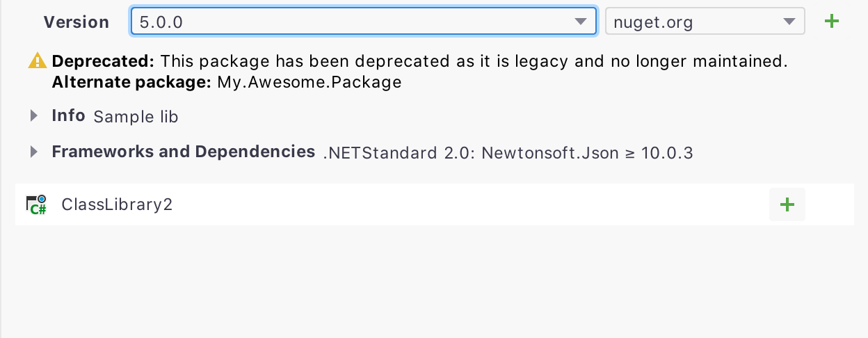Open the nuget.org source dropdown arrow
868x338 pixels.
(x=789, y=22)
